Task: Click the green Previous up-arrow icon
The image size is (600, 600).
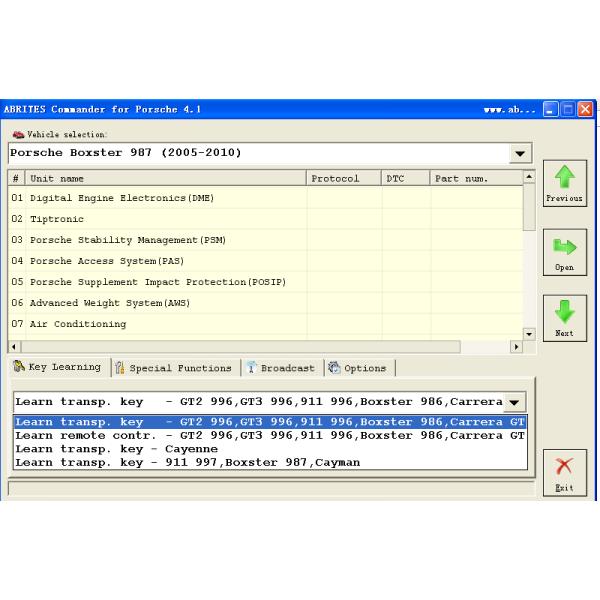Action: click(565, 178)
